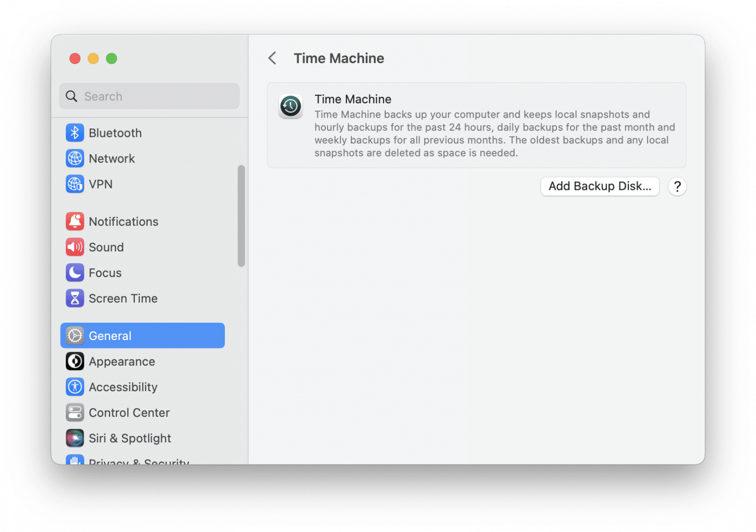Close the System Settings window
The height and width of the screenshot is (532, 756).
click(x=75, y=59)
